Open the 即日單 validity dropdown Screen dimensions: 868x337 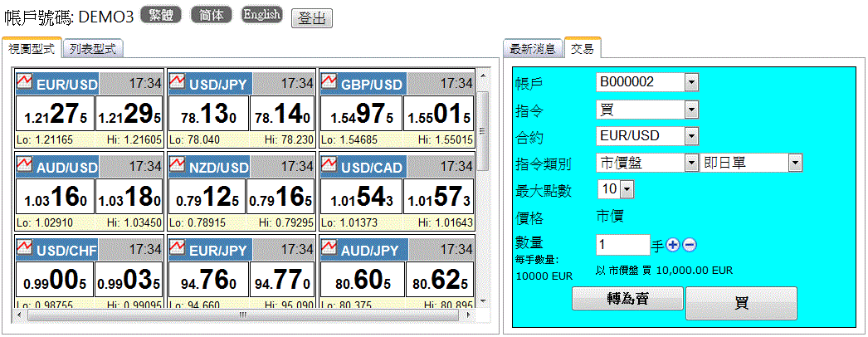tap(795, 163)
